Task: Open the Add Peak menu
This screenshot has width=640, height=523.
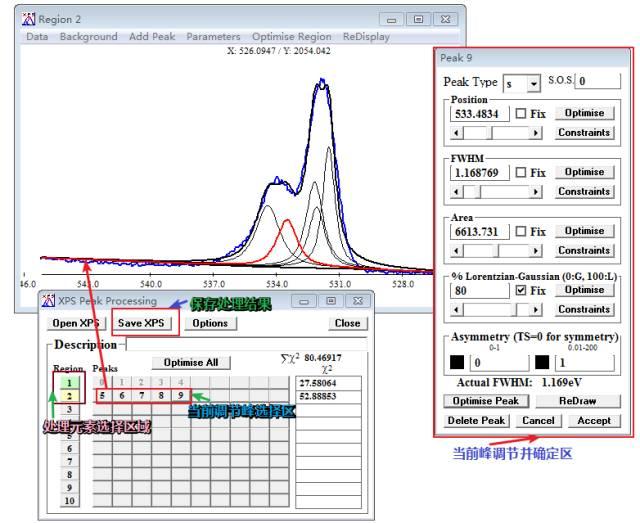Action: (152, 37)
